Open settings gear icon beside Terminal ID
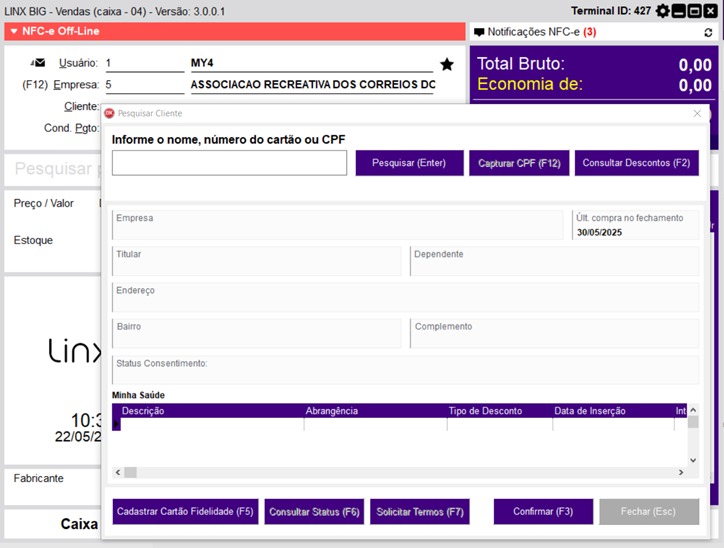This screenshot has width=724, height=548. coord(663,11)
